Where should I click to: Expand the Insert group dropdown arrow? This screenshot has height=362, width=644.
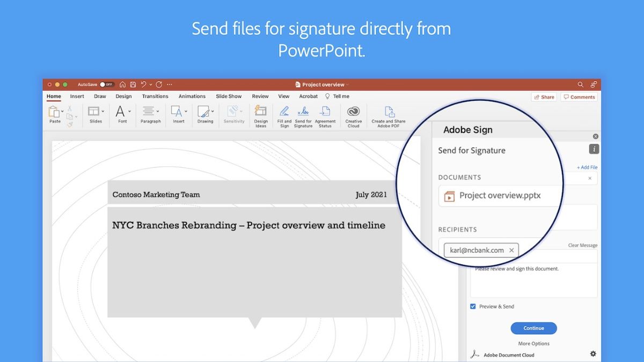[186, 112]
